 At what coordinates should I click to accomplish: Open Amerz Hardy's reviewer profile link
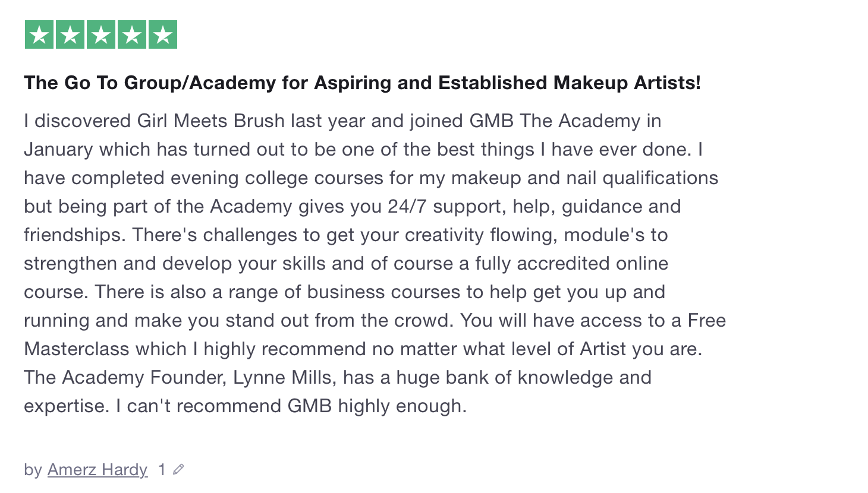(98, 470)
